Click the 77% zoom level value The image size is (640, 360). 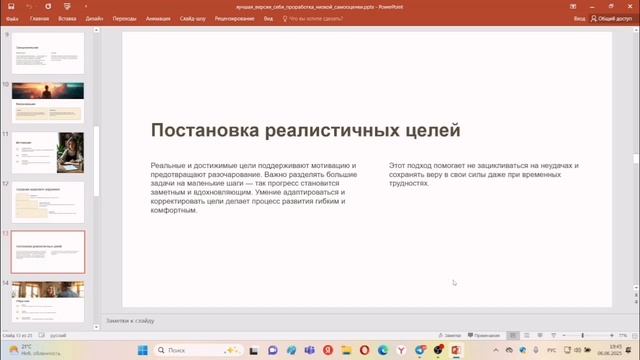pos(623,336)
